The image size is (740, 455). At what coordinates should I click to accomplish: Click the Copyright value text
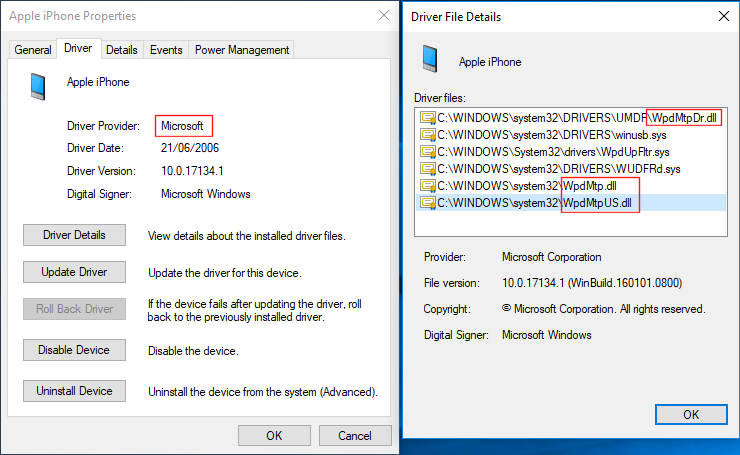click(604, 309)
